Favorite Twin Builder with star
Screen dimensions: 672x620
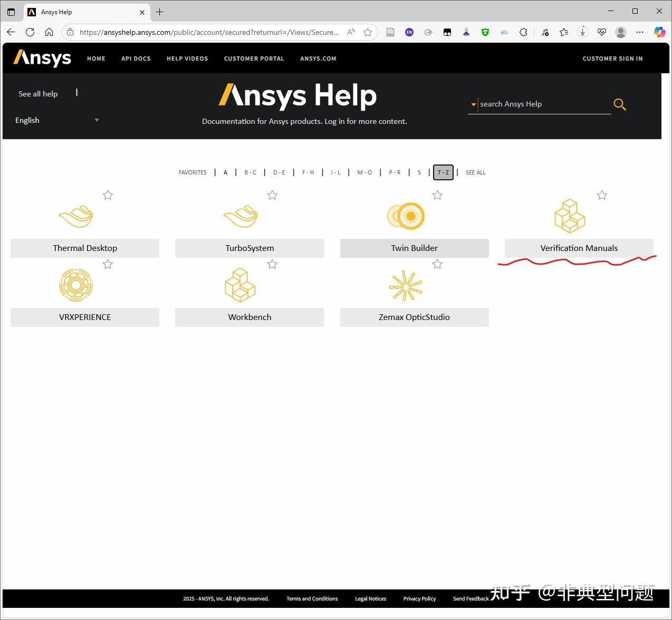437,195
